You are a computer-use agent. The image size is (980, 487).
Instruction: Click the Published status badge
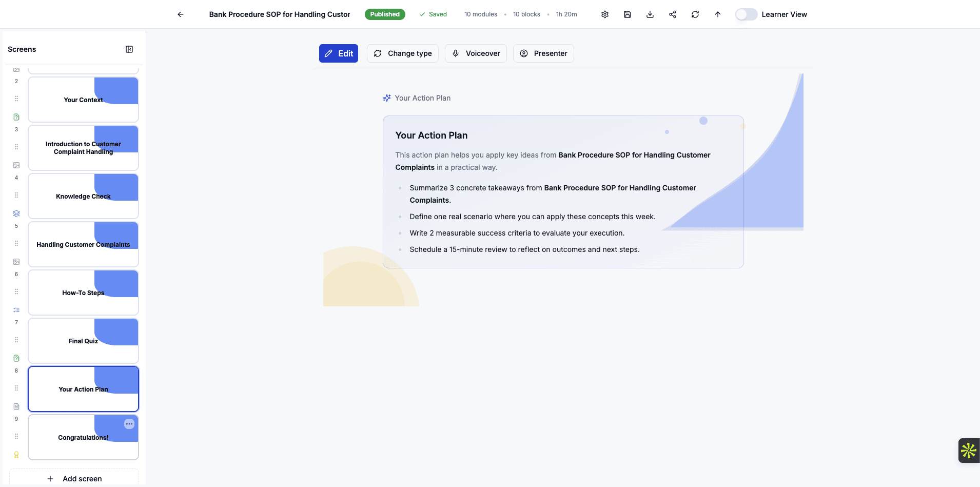click(385, 14)
